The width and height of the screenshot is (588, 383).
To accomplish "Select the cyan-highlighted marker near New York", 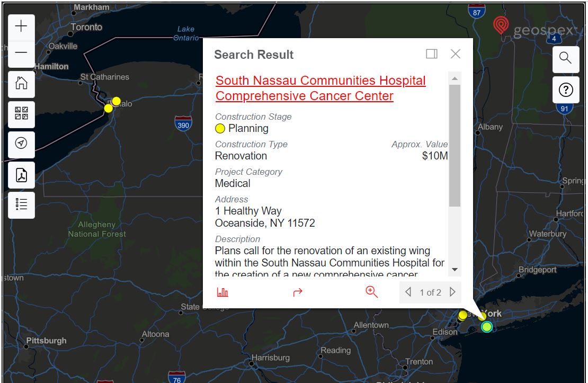I will 487,327.
